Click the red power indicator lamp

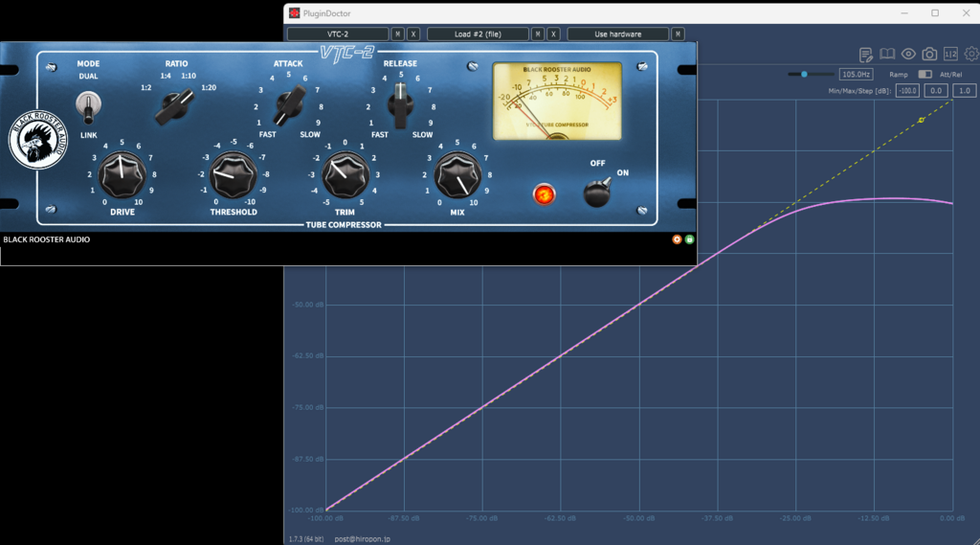coord(544,194)
